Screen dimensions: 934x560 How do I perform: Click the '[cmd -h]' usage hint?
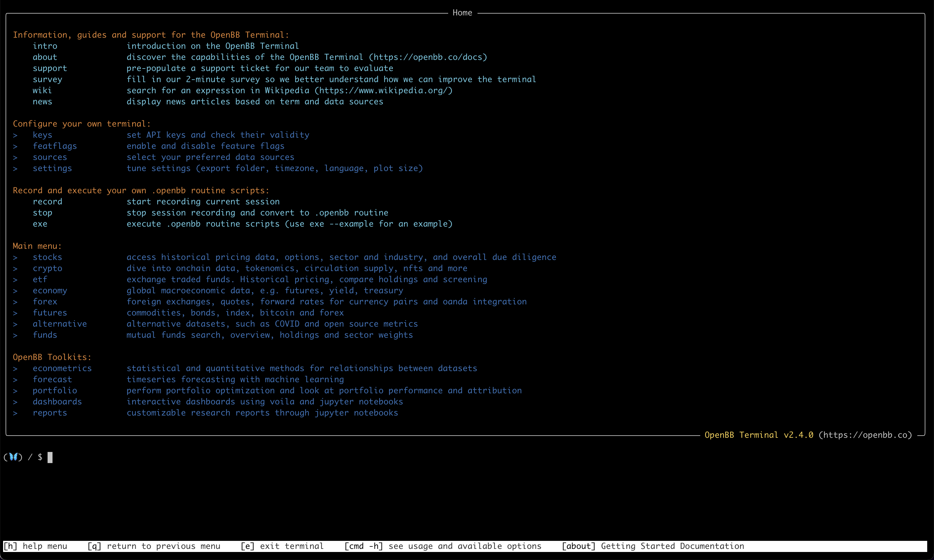(x=443, y=546)
